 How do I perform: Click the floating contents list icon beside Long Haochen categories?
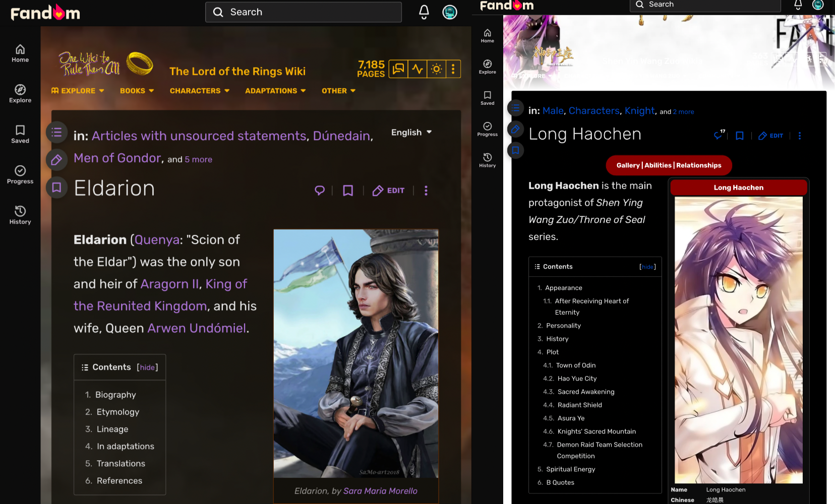click(515, 108)
